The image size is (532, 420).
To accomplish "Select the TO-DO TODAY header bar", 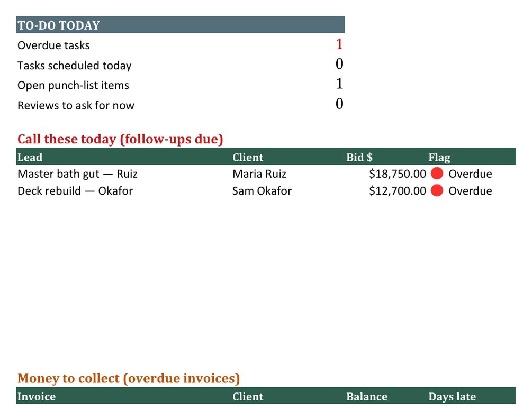I will tap(181, 25).
